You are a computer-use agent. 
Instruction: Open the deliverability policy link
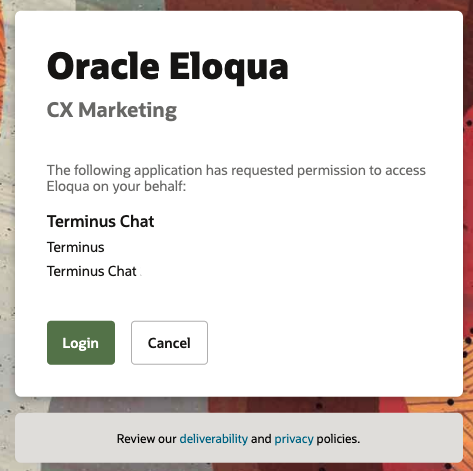click(214, 439)
